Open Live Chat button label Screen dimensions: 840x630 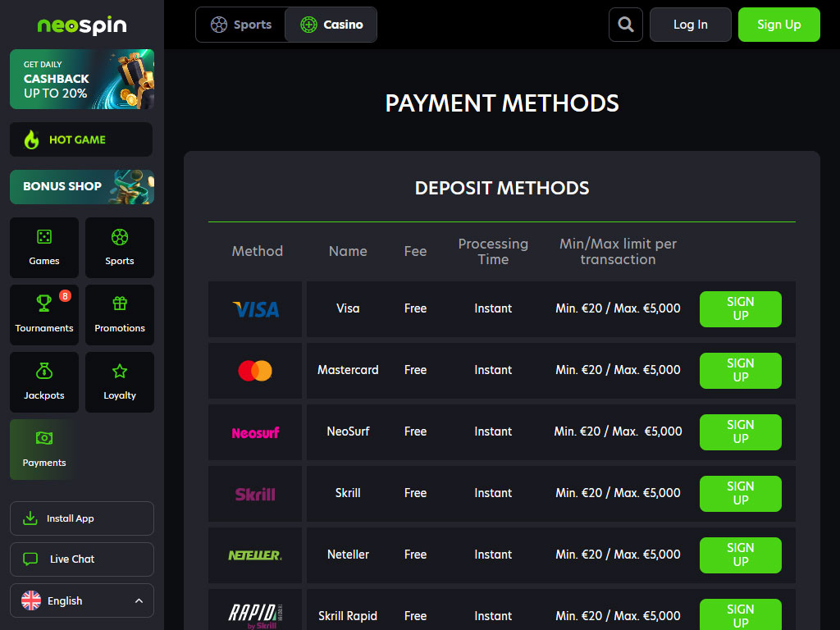coord(72,559)
